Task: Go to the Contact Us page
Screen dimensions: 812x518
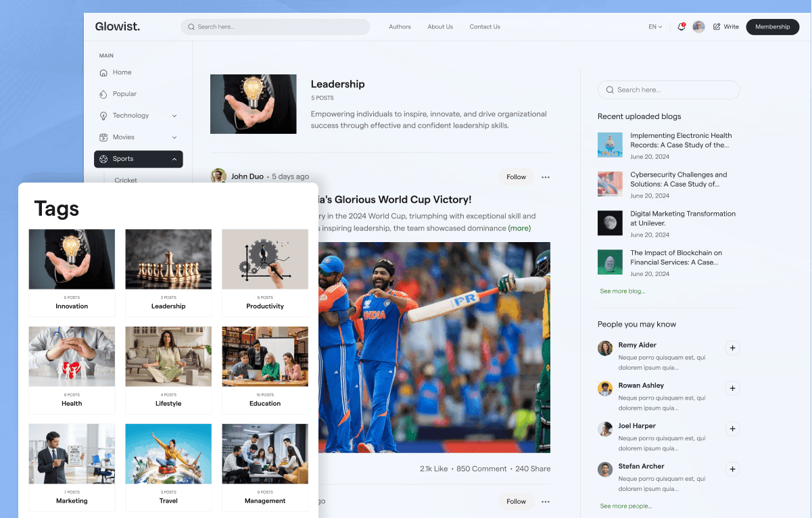Action: coord(484,27)
